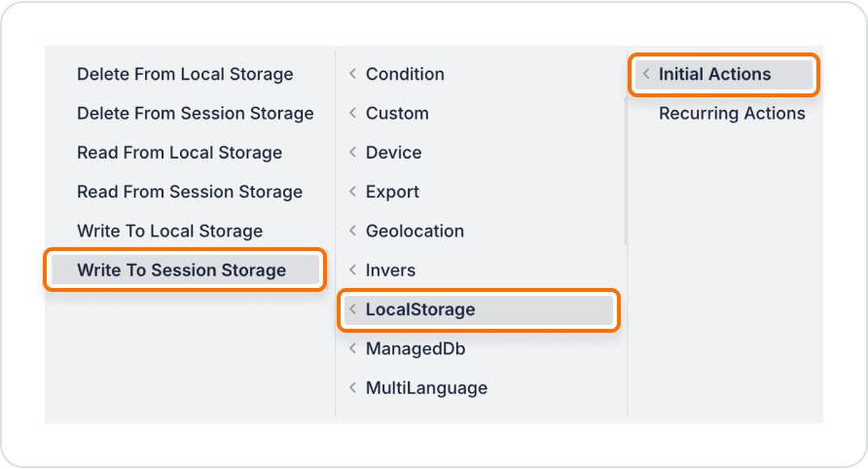Click the chevron arrow next to Device
The width and height of the screenshot is (868, 469).
352,152
